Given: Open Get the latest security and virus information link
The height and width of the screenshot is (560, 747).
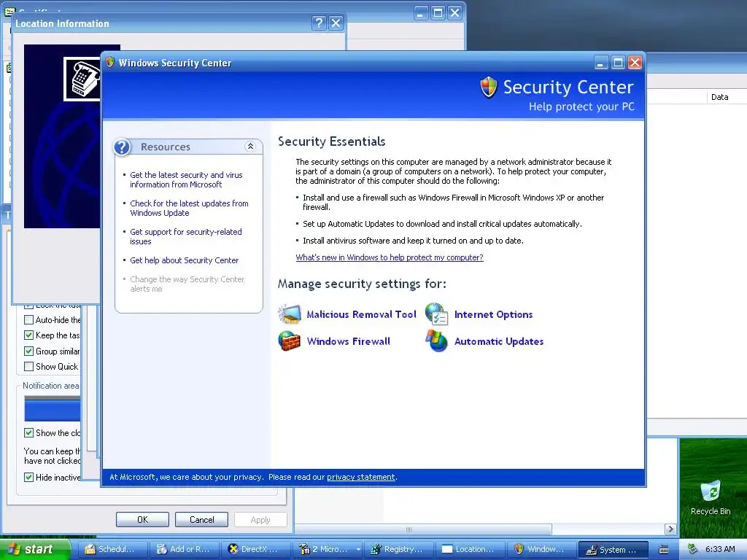Looking at the screenshot, I should [186, 179].
